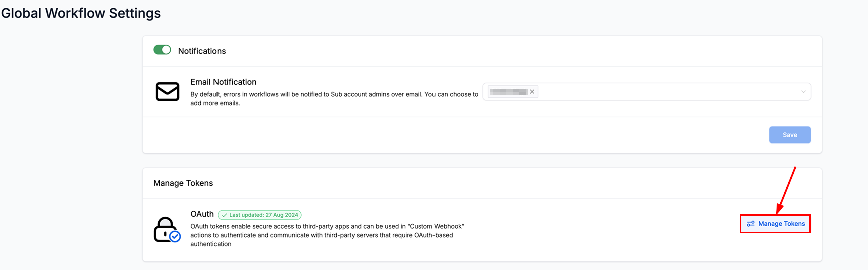Image resolution: width=868 pixels, height=270 pixels.
Task: Click inside the email recipients input field
Action: point(667,92)
